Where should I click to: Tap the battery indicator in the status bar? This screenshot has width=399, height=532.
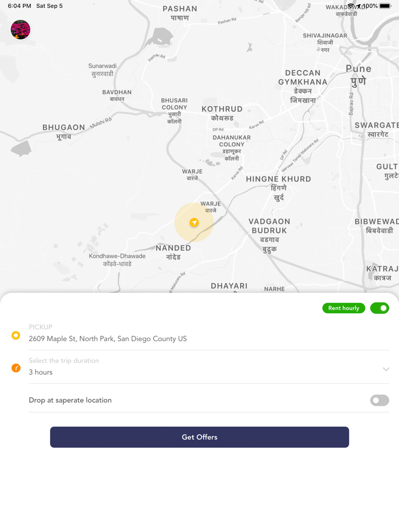click(x=385, y=6)
